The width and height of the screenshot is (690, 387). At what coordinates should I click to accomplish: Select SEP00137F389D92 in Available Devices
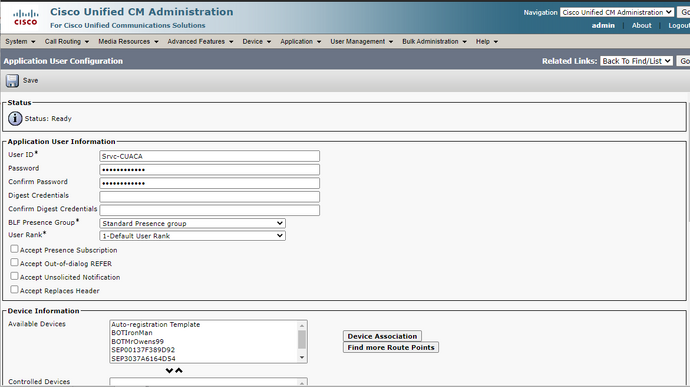coord(143,350)
